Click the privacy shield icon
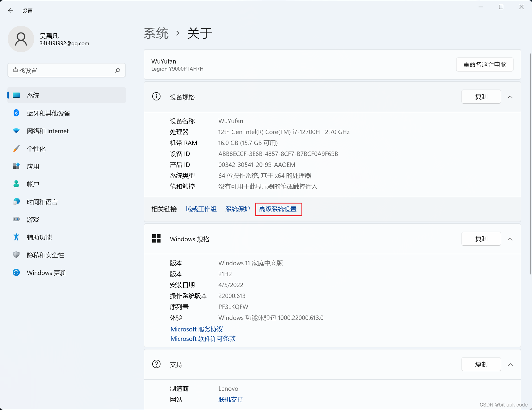The height and width of the screenshot is (410, 532). pyautogui.click(x=16, y=255)
